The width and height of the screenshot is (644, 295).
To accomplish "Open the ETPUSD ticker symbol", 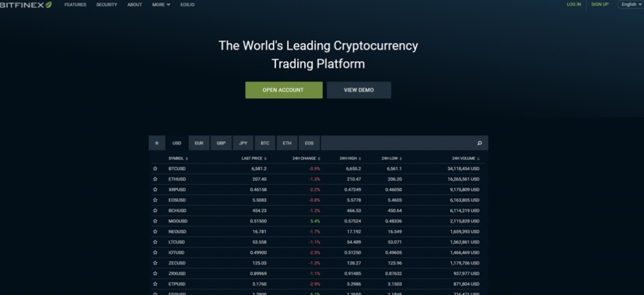I will point(177,284).
